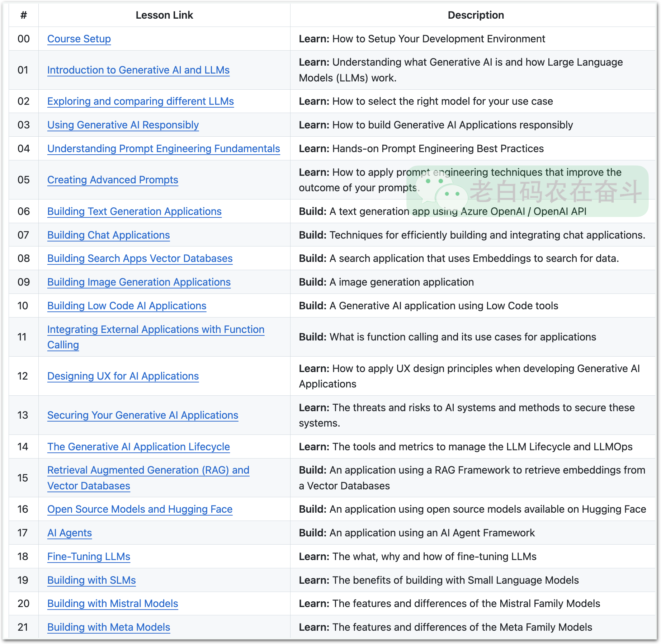Click 'A image generation application' description
661x644 pixels.
pos(402,282)
